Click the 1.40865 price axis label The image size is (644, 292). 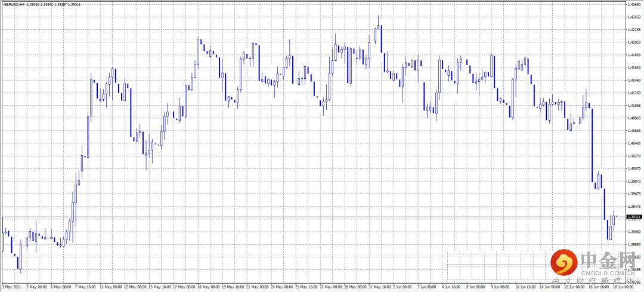point(633,118)
